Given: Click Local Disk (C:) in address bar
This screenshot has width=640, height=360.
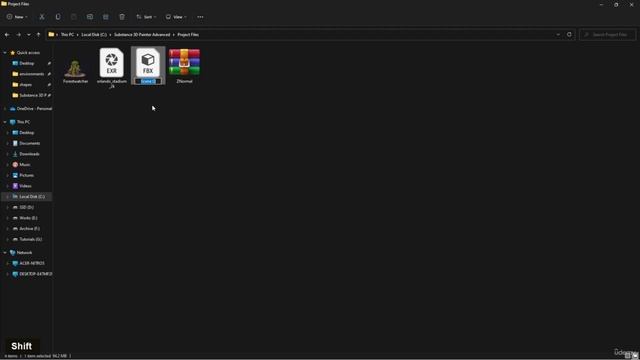Looking at the screenshot, I should coord(94,35).
